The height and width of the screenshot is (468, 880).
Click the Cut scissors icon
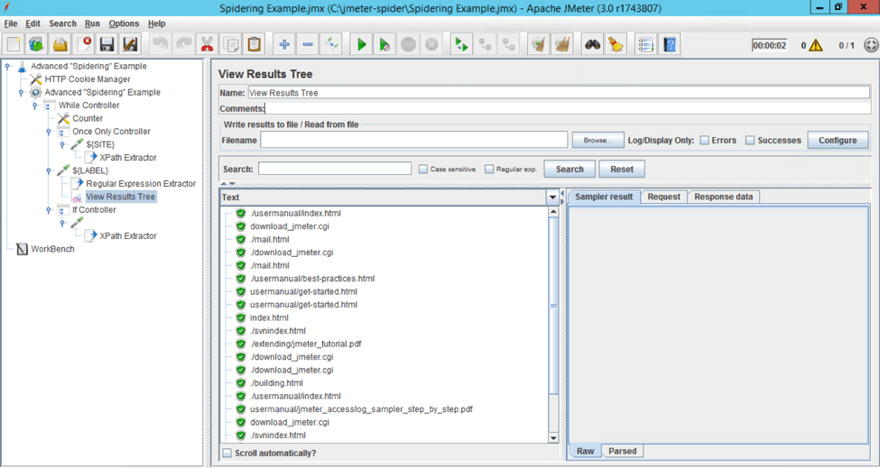pos(206,44)
